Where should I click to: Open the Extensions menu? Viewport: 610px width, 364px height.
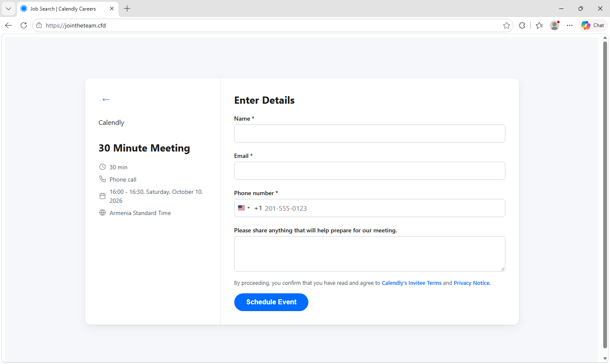[522, 25]
